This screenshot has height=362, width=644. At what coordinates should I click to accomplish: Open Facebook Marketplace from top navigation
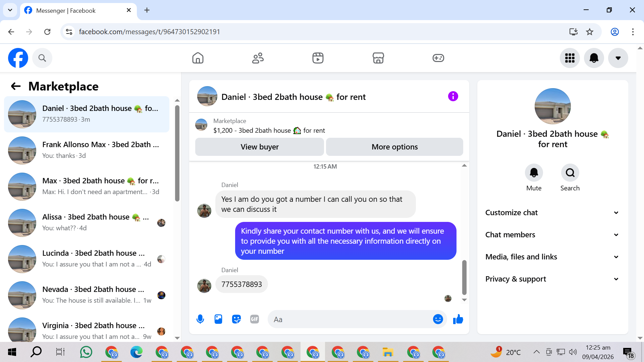378,58
